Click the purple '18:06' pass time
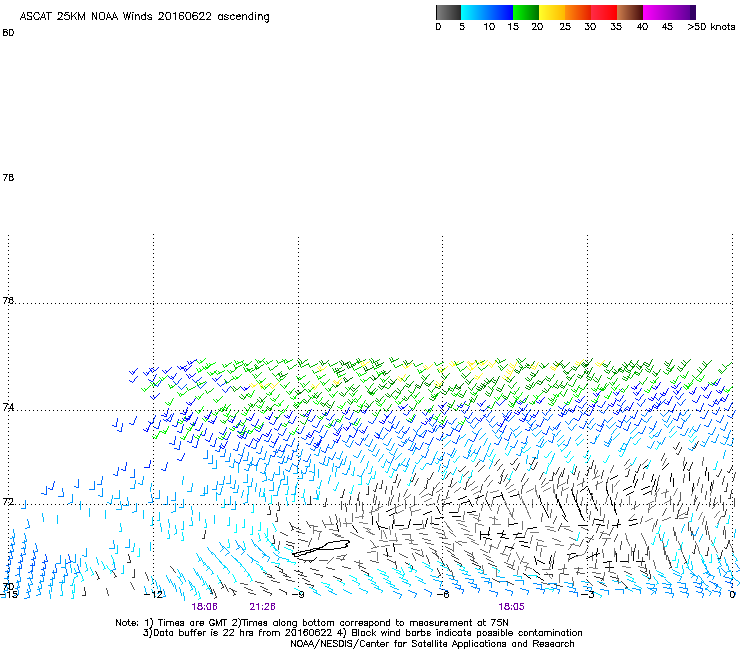740x650 pixels. coord(204,607)
